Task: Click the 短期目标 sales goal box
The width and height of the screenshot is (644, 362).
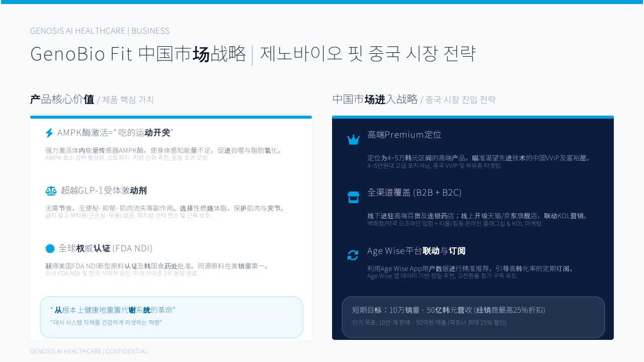Action: click(x=473, y=317)
